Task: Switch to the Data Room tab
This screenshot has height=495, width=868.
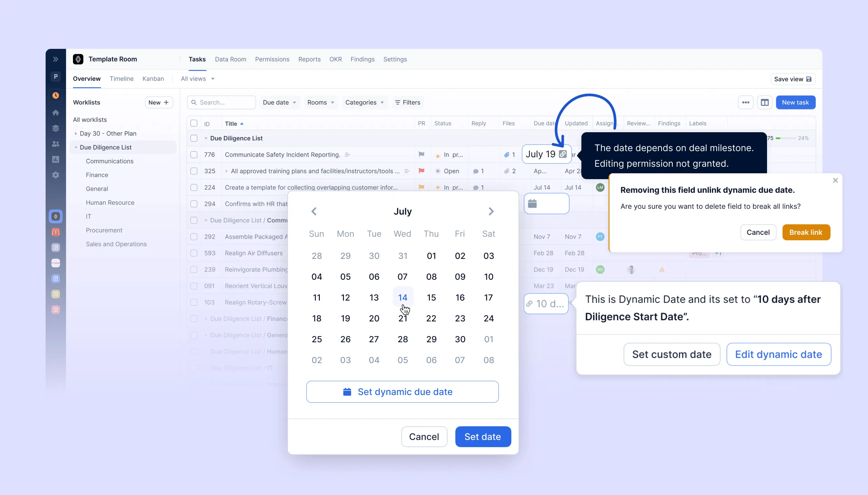Action: pos(230,59)
